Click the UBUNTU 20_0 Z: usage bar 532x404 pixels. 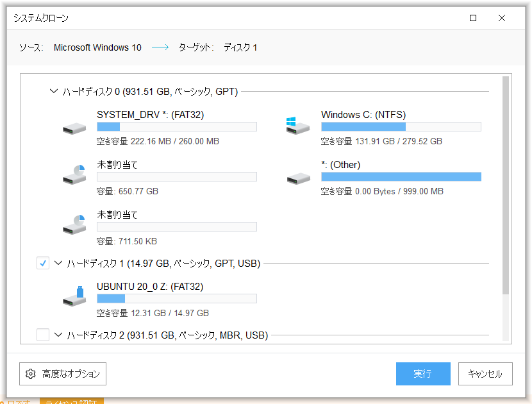click(177, 298)
